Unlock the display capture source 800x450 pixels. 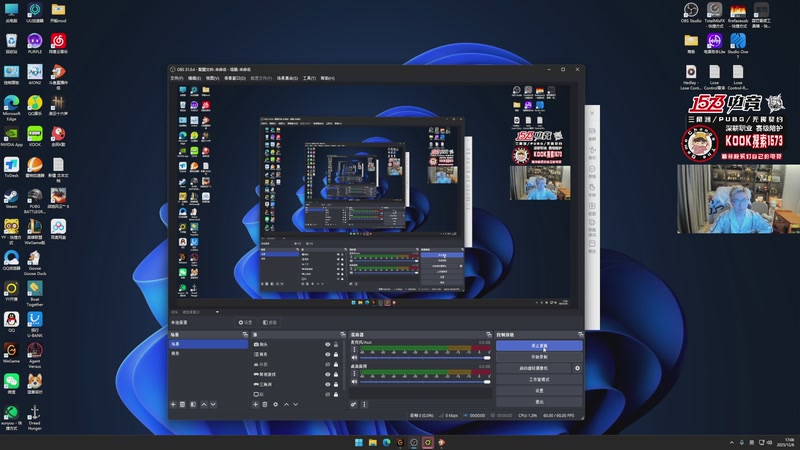tap(336, 394)
